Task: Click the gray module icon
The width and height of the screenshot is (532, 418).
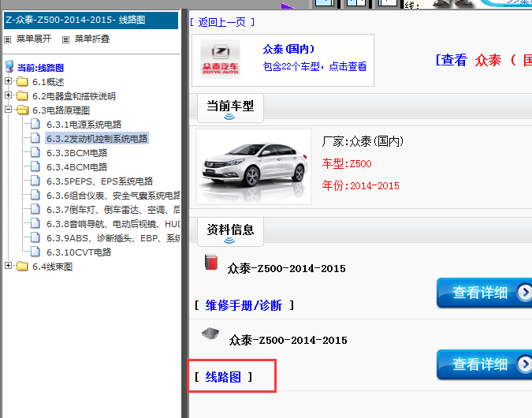Action: [210, 334]
